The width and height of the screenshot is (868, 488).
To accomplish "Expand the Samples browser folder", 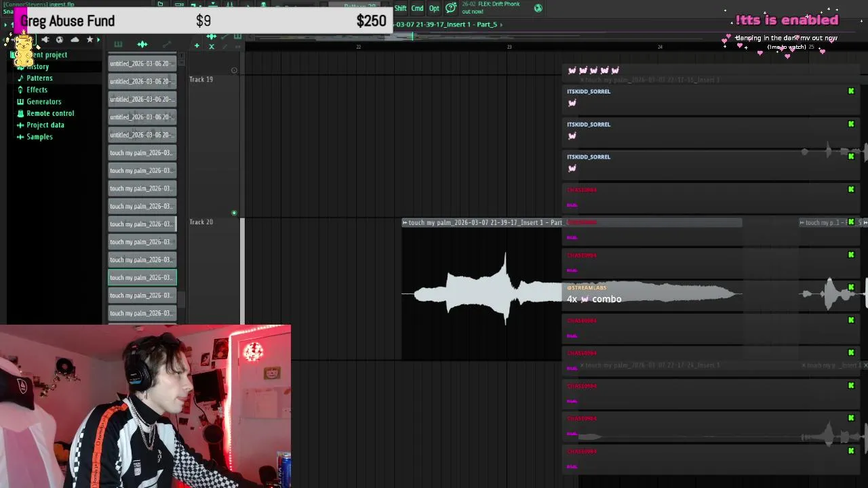I will [x=39, y=137].
